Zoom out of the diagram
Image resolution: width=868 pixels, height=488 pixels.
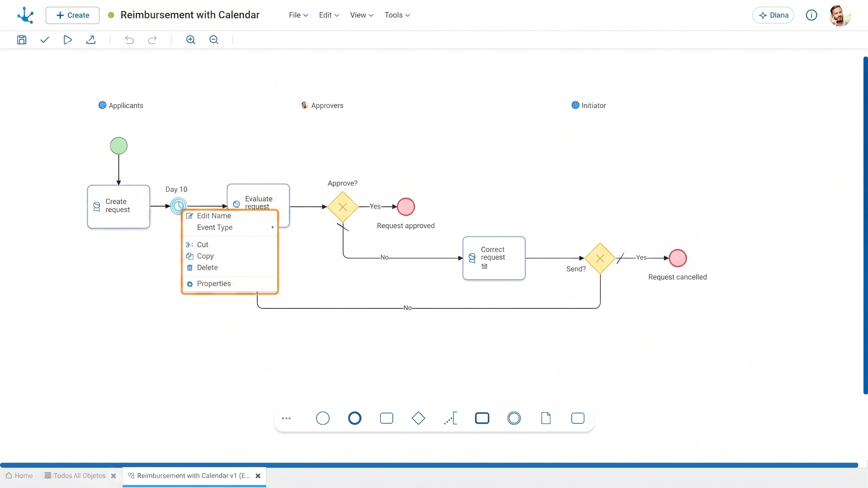214,40
